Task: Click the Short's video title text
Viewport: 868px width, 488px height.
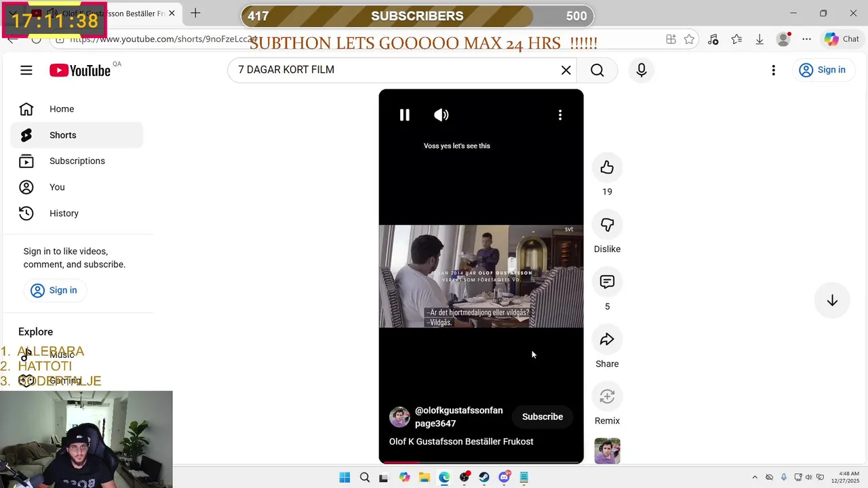Action: [x=461, y=442]
